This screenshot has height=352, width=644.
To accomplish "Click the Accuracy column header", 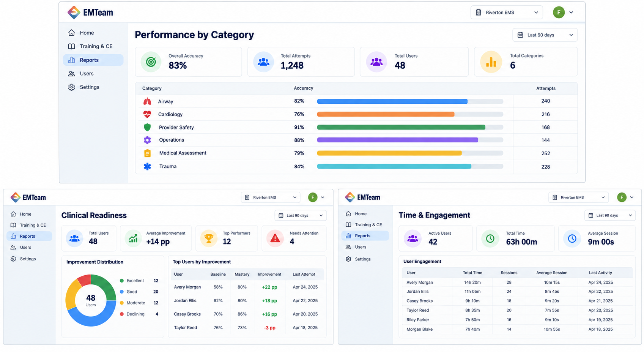I will pyautogui.click(x=304, y=88).
